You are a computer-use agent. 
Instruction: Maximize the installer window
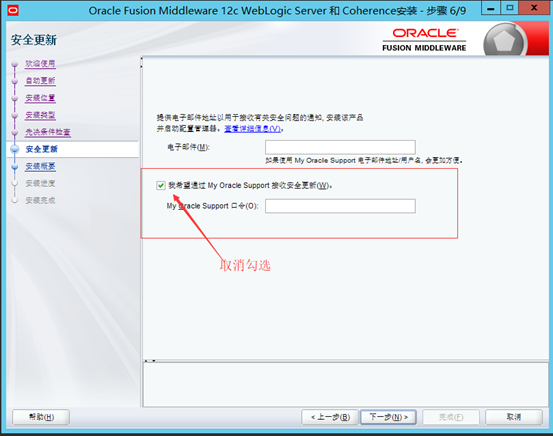point(510,8)
